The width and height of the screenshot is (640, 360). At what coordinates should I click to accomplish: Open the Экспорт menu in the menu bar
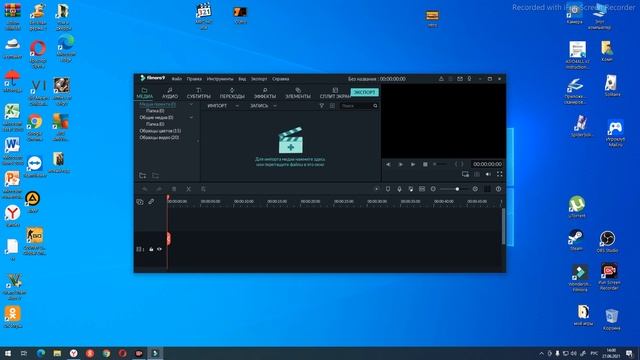point(259,79)
